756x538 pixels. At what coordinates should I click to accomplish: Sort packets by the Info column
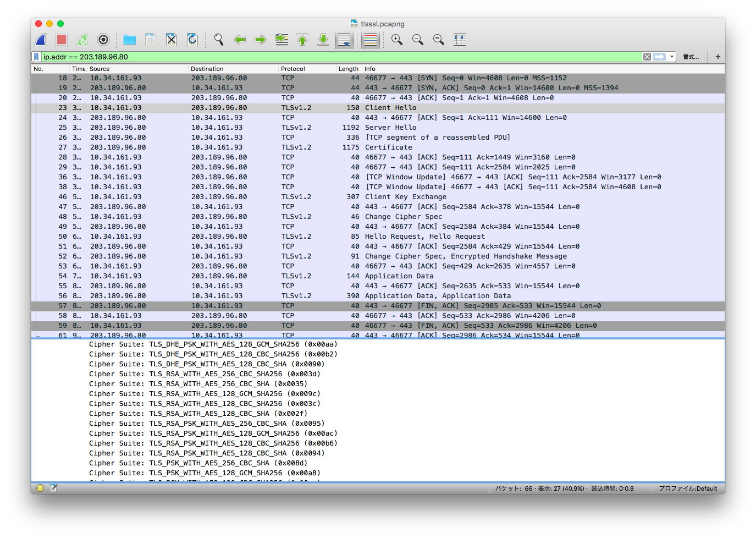[543, 69]
